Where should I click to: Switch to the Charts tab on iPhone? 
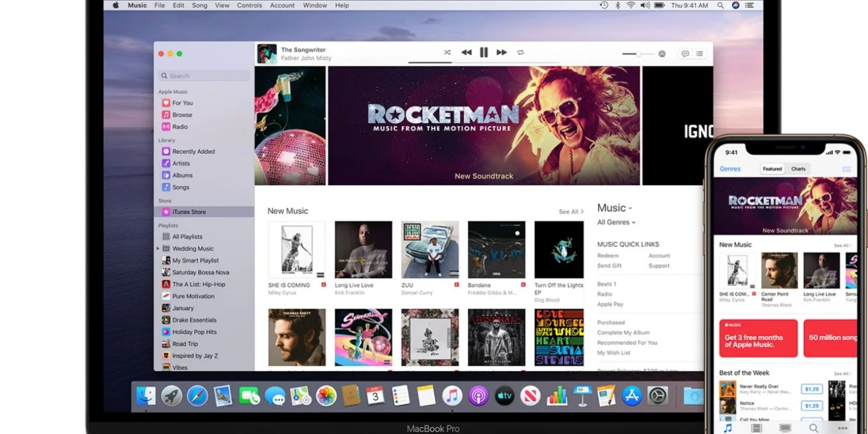798,169
